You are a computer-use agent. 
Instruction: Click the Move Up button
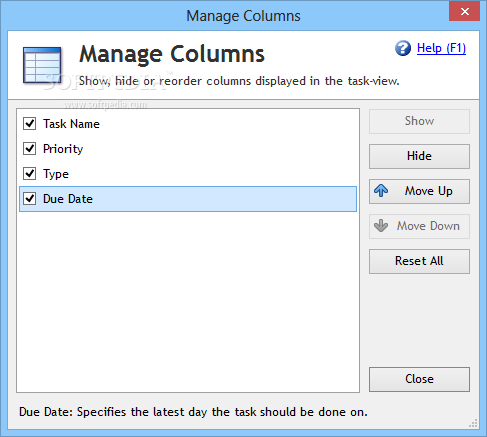419,191
